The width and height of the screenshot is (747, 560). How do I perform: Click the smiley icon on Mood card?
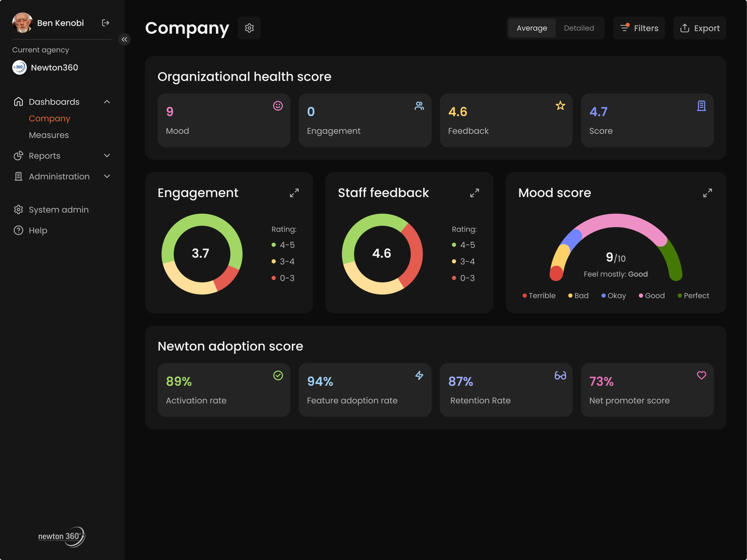[x=277, y=106]
